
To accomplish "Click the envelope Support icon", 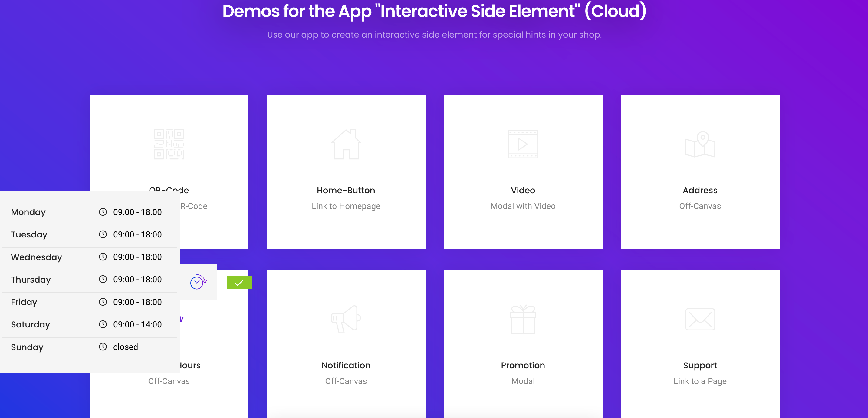I will [x=700, y=319].
